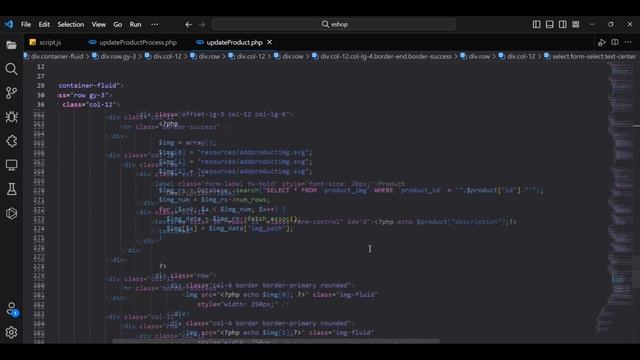Toggle the bottom panel layout icon
This screenshot has height=360, width=640.
coord(550,24)
